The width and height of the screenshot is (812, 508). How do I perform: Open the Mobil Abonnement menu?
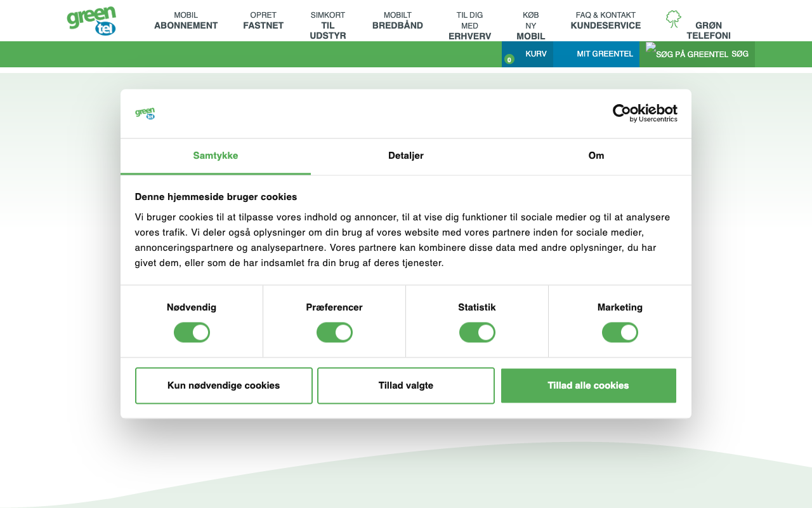[186, 20]
